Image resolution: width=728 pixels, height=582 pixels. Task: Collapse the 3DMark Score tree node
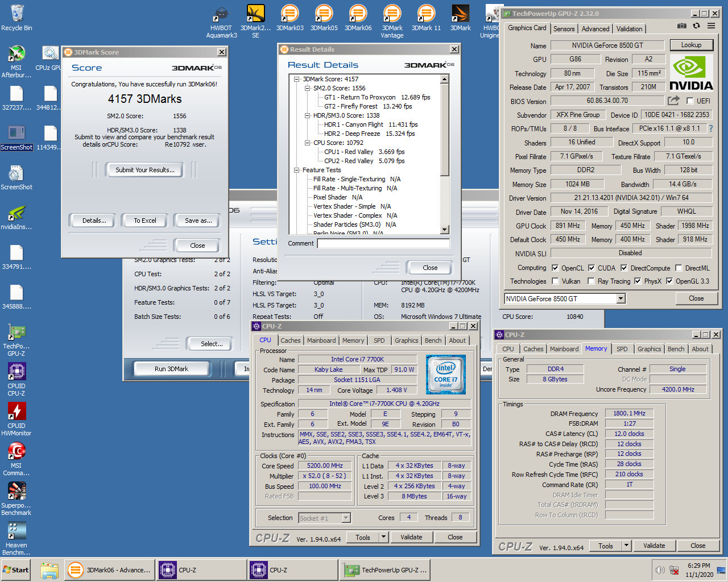tap(296, 79)
